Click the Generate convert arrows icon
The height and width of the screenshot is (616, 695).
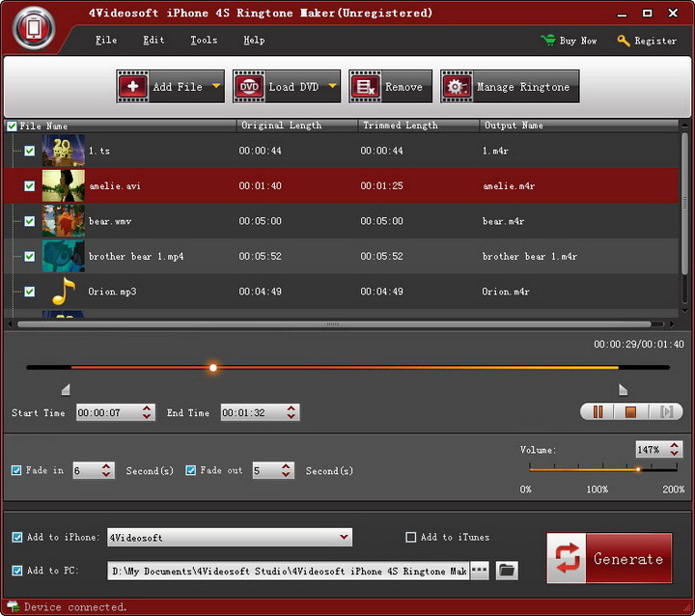pyautogui.click(x=567, y=558)
